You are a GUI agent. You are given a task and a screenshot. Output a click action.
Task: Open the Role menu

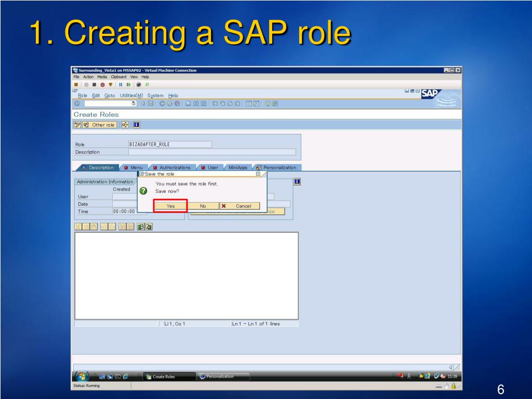(83, 96)
